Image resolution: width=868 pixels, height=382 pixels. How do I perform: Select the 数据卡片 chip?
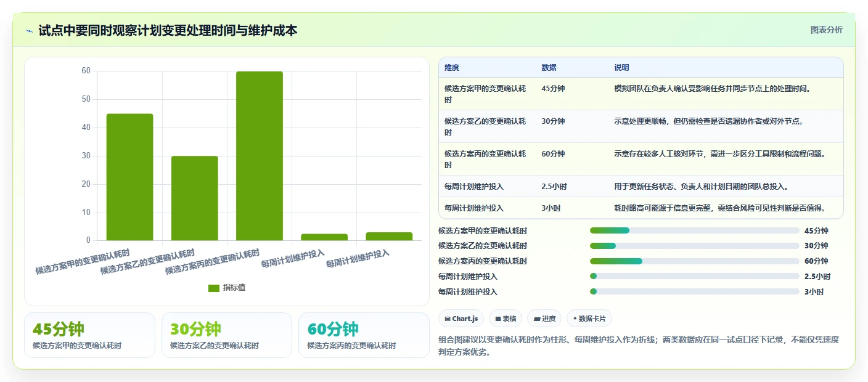[x=589, y=319]
